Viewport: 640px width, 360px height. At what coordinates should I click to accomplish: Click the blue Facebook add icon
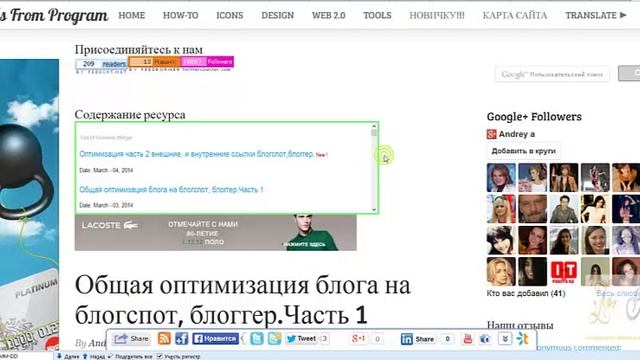182,338
